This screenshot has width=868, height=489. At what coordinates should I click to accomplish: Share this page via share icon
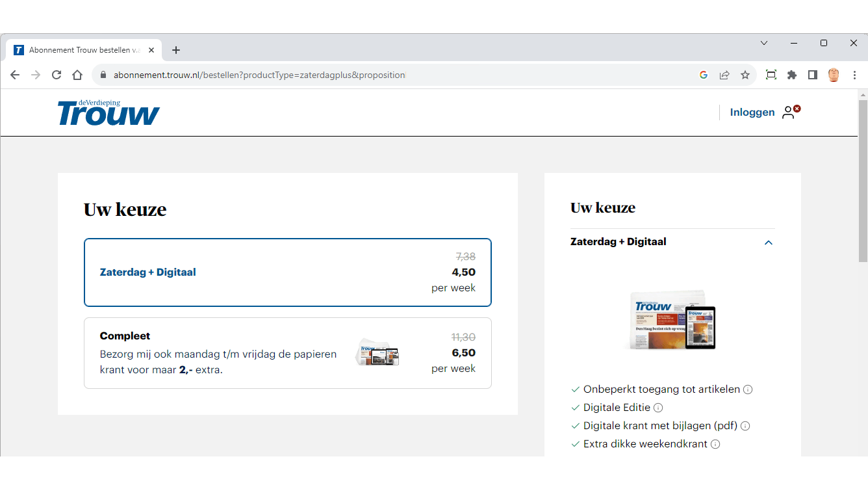(x=724, y=75)
